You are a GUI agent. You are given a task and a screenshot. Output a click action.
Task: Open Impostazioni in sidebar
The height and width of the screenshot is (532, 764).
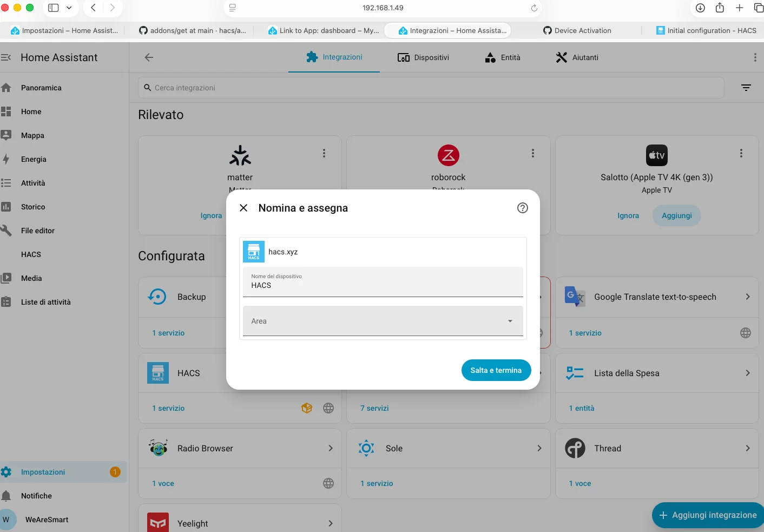(64, 472)
